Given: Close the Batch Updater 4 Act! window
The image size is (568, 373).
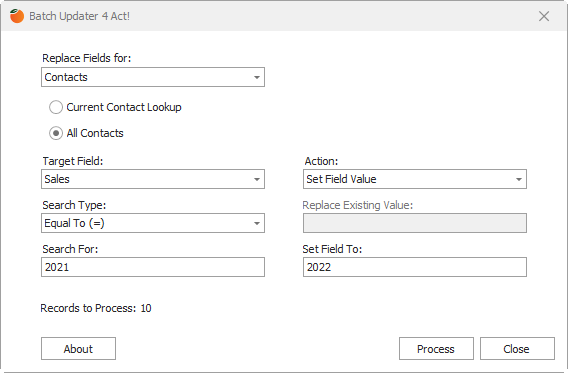Looking at the screenshot, I should click(x=544, y=16).
